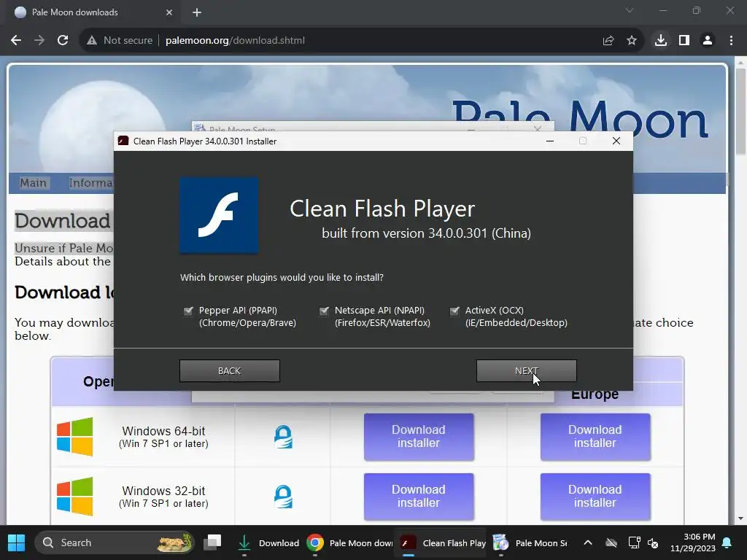The height and width of the screenshot is (560, 747).
Task: Select the Pale Moon downloads tab
Action: click(90, 12)
